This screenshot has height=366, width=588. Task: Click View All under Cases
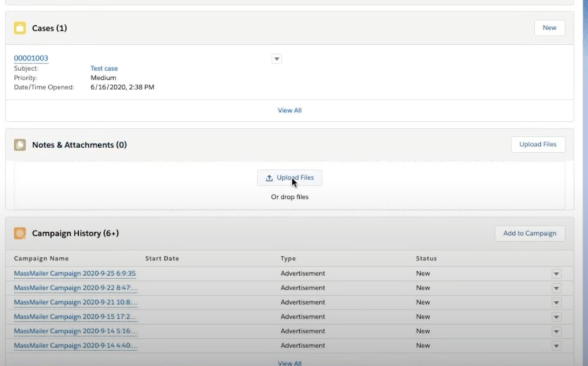pyautogui.click(x=289, y=110)
